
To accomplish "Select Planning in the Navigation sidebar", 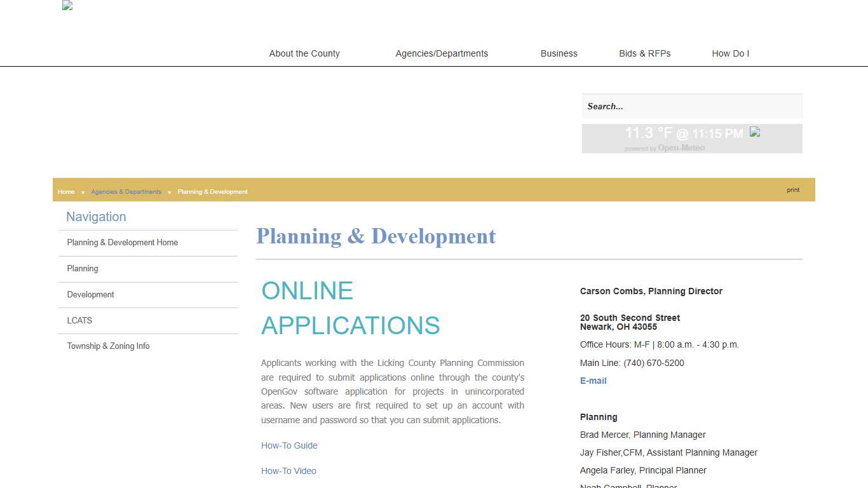I will click(x=82, y=268).
